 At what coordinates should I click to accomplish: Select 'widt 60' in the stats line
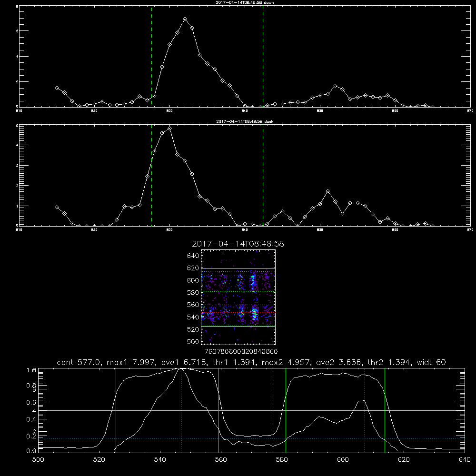[431, 362]
